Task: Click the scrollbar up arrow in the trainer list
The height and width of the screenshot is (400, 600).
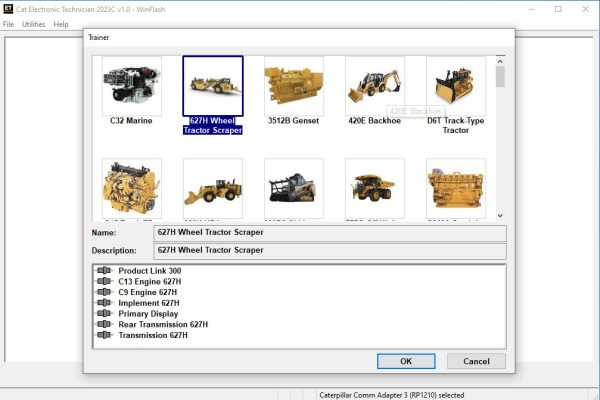Action: click(x=500, y=61)
